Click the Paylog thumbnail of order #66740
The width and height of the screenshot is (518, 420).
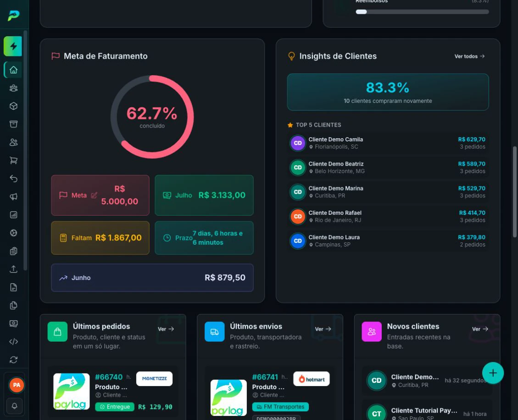72,391
